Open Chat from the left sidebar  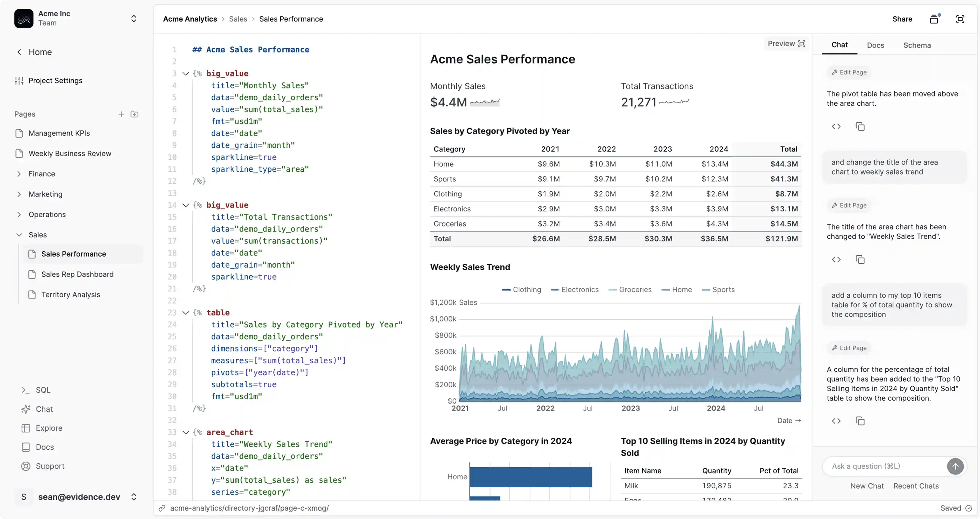44,409
